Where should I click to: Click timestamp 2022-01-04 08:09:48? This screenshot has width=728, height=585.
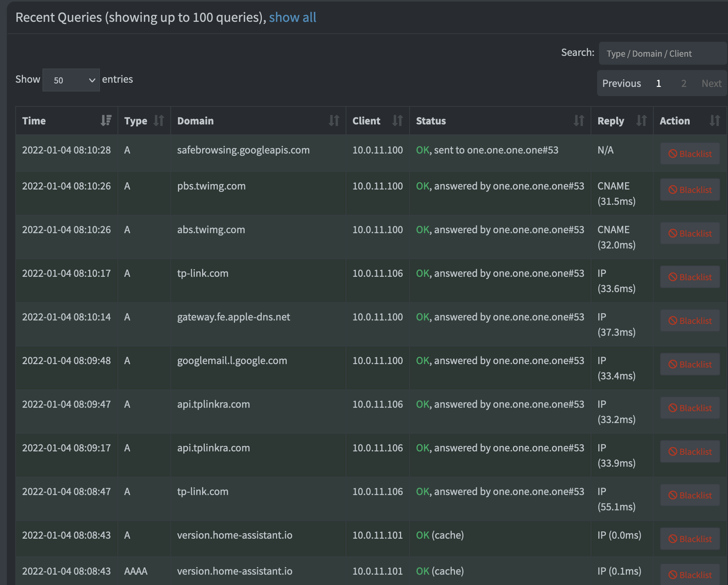tap(66, 361)
